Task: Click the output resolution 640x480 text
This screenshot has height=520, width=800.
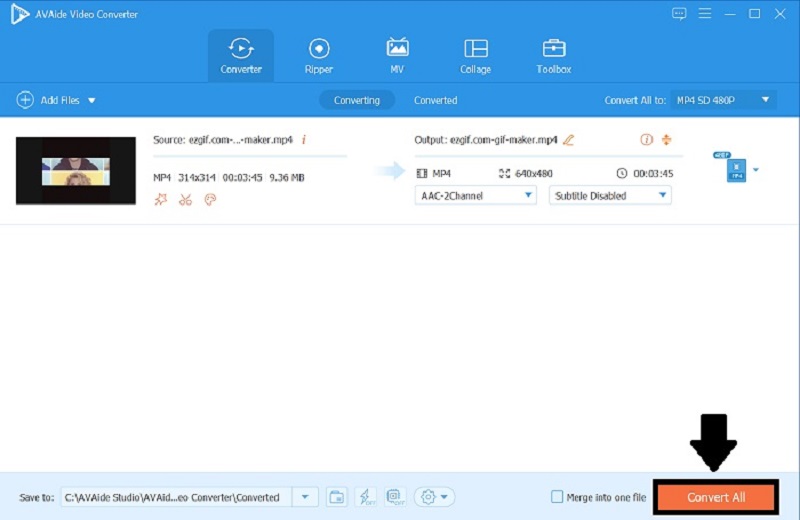Action: pos(534,174)
